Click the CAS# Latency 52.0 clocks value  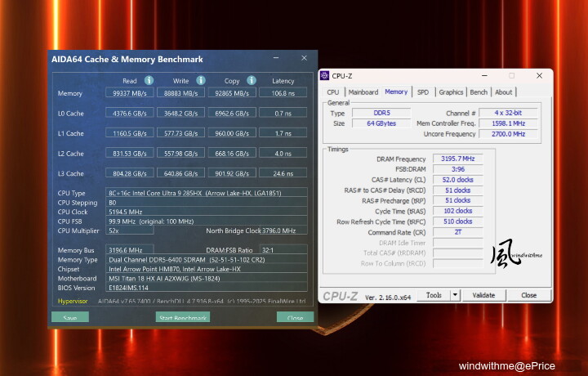(458, 180)
